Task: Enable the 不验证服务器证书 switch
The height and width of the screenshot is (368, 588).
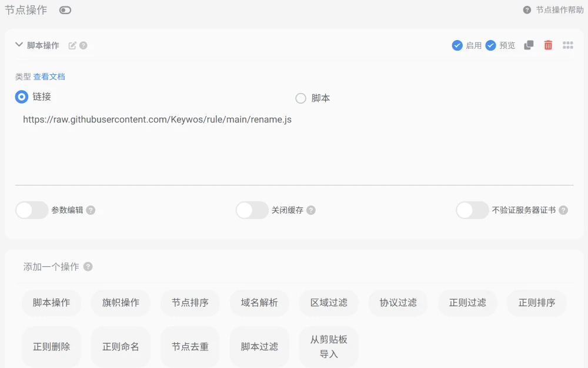Action: point(473,210)
